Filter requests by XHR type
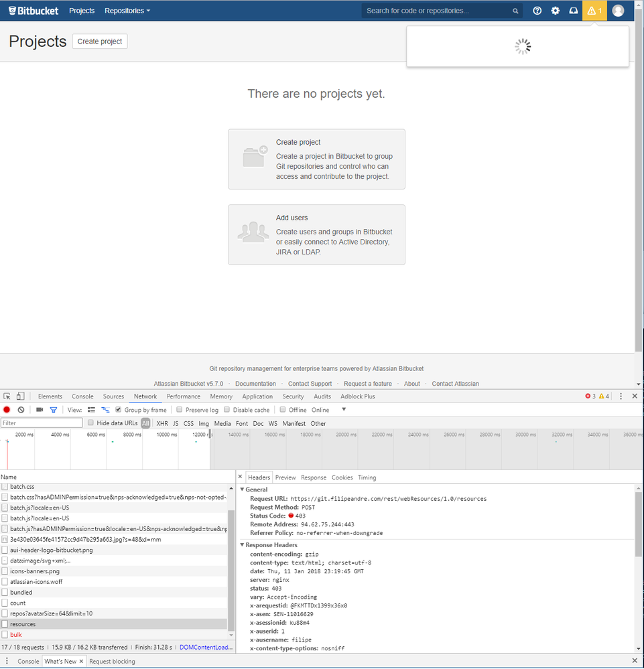The height and width of the screenshot is (669, 644). coord(162,423)
